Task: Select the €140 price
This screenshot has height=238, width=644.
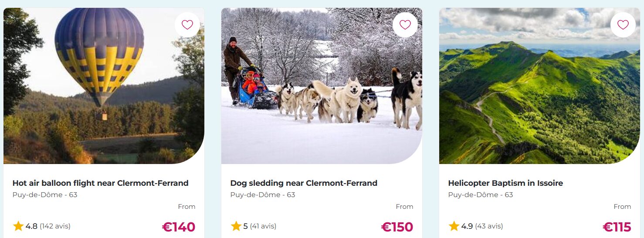Action: [x=179, y=227]
